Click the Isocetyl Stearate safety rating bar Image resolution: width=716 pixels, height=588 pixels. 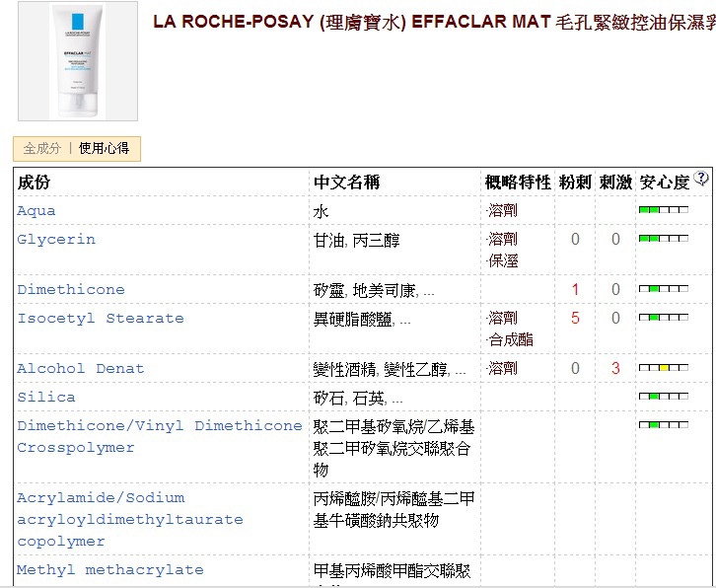point(664,318)
